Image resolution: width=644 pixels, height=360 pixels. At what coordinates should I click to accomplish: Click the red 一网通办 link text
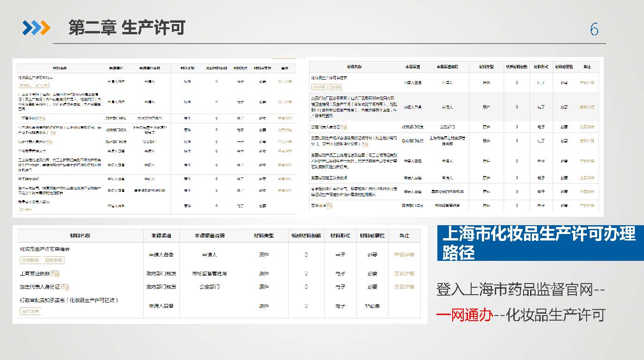coord(463,315)
